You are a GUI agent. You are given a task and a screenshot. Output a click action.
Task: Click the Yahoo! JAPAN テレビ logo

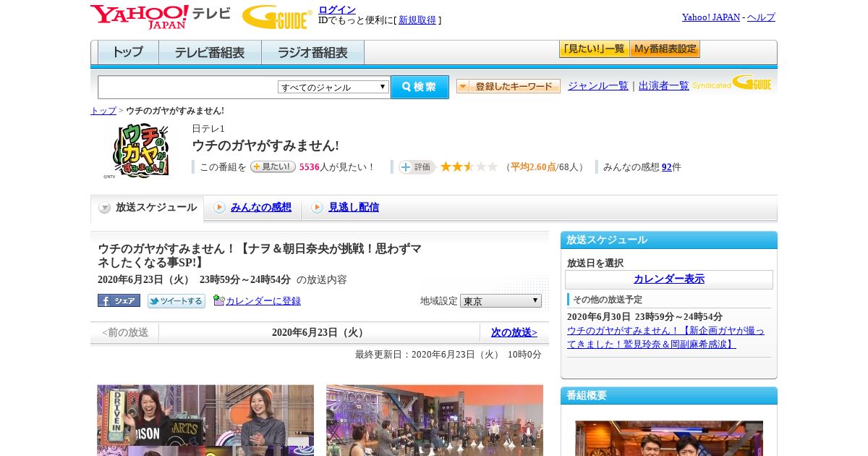point(161,17)
